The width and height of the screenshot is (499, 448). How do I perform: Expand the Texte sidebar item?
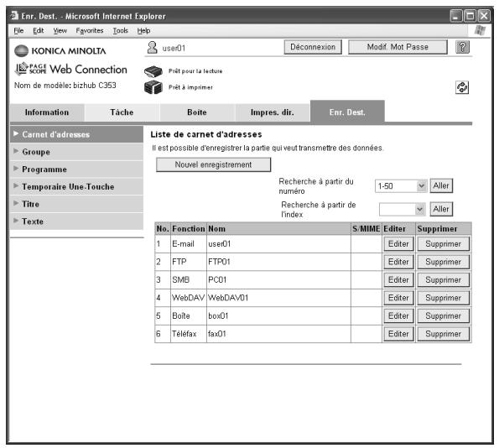tap(76, 221)
